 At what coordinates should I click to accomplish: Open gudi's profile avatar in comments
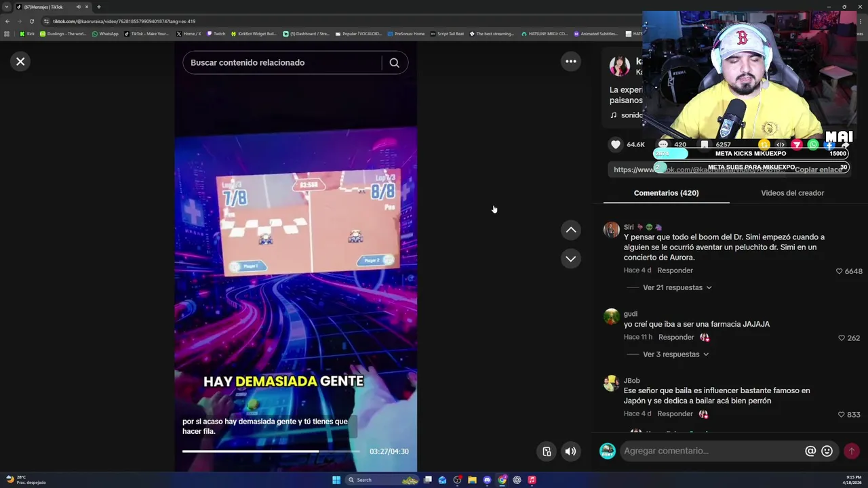(x=612, y=317)
